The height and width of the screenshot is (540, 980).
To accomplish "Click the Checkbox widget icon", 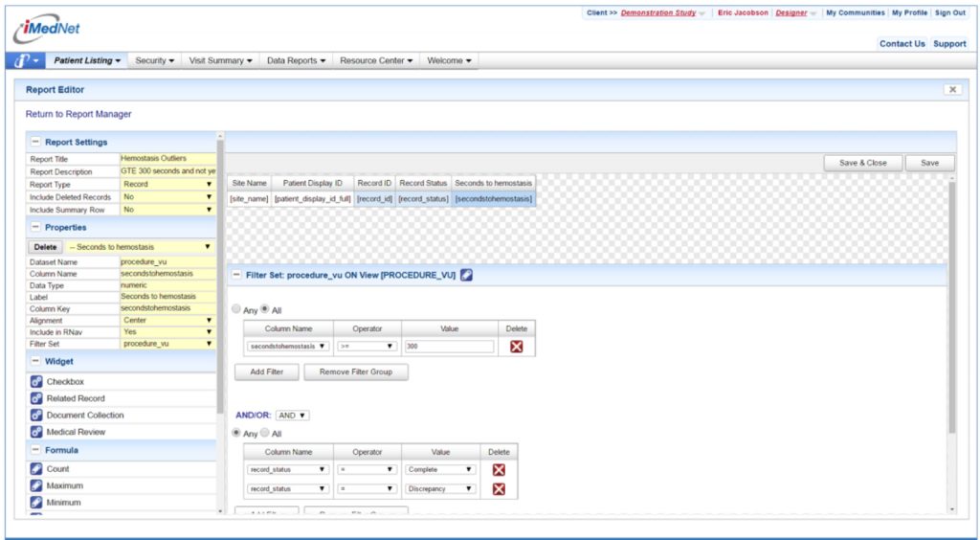I will click(36, 382).
